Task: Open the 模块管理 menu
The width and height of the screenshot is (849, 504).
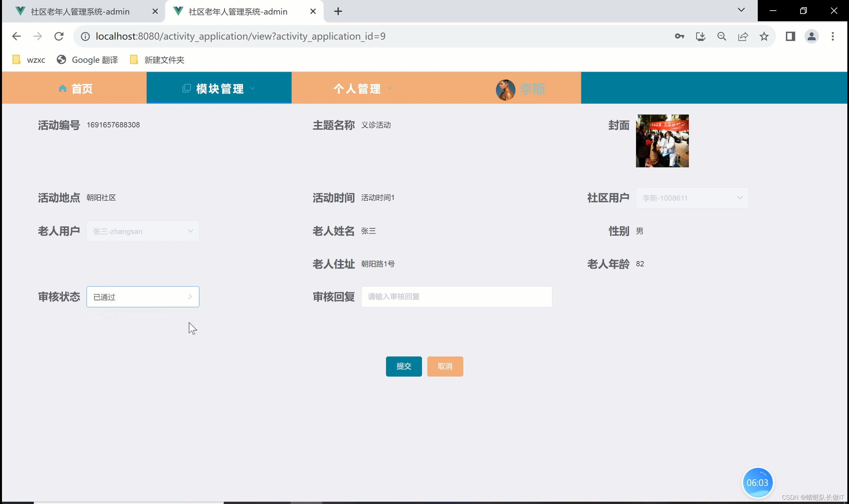Action: (219, 89)
